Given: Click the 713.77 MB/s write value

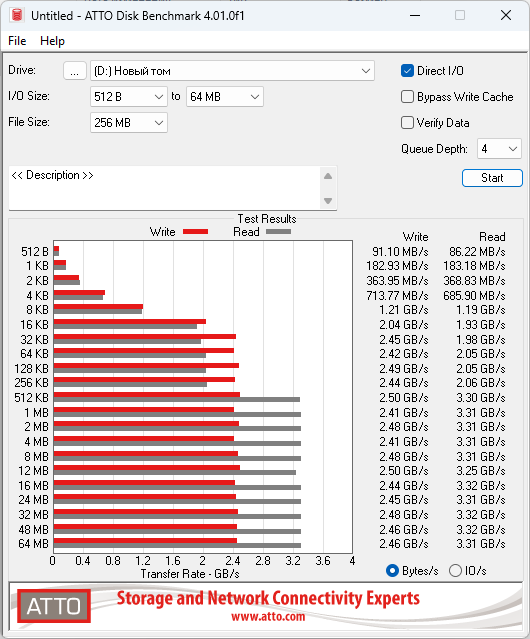Looking at the screenshot, I should coord(397,295).
